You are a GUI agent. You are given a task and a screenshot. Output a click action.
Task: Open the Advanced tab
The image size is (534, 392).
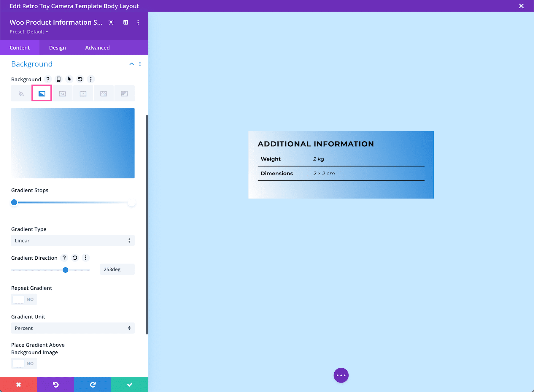(97, 47)
